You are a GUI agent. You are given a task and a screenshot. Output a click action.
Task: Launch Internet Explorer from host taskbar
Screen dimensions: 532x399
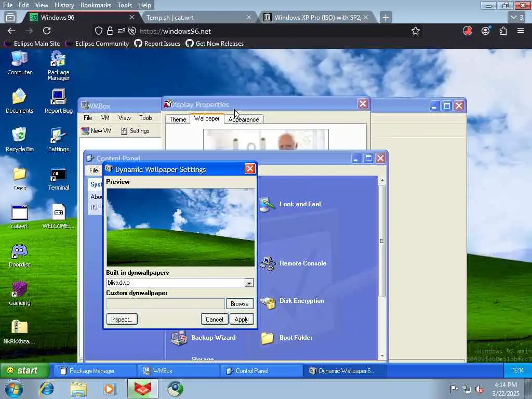(46, 389)
